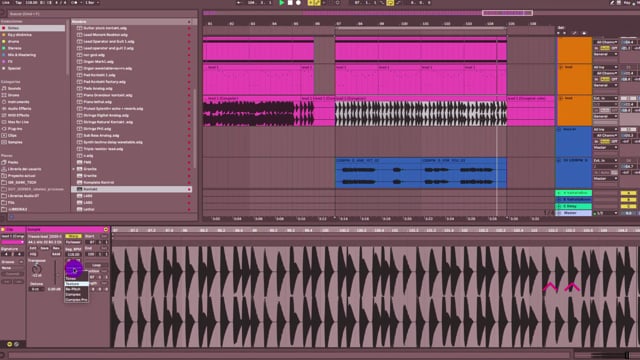Click the sample Edit button
This screenshot has height=360, width=640.
33,248
